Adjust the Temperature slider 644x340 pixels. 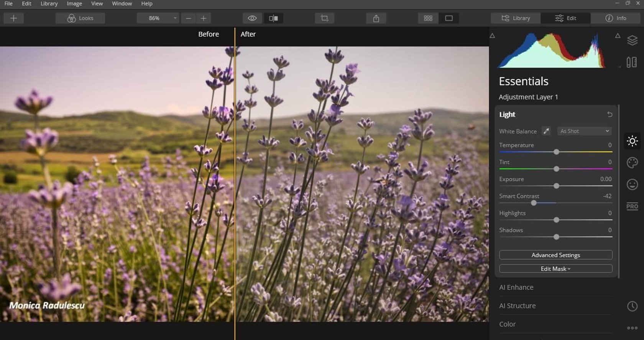pyautogui.click(x=556, y=152)
